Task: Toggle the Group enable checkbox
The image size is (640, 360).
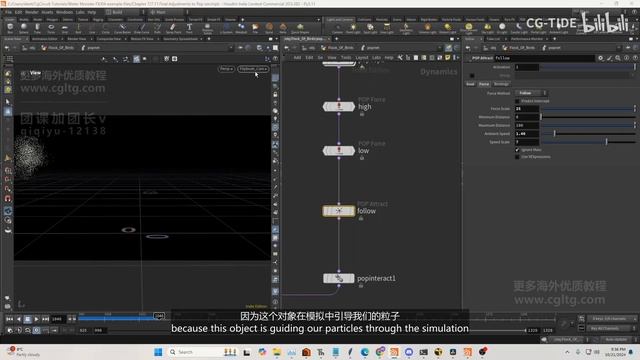Action: click(x=472, y=76)
